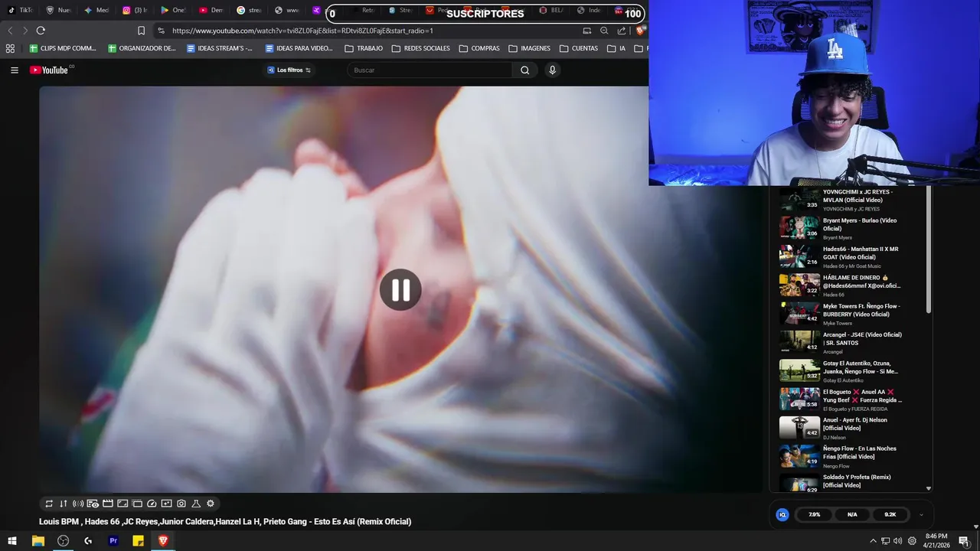Expand the REDES SOCIALES bookmarks folder
The width and height of the screenshot is (980, 551).
[421, 48]
